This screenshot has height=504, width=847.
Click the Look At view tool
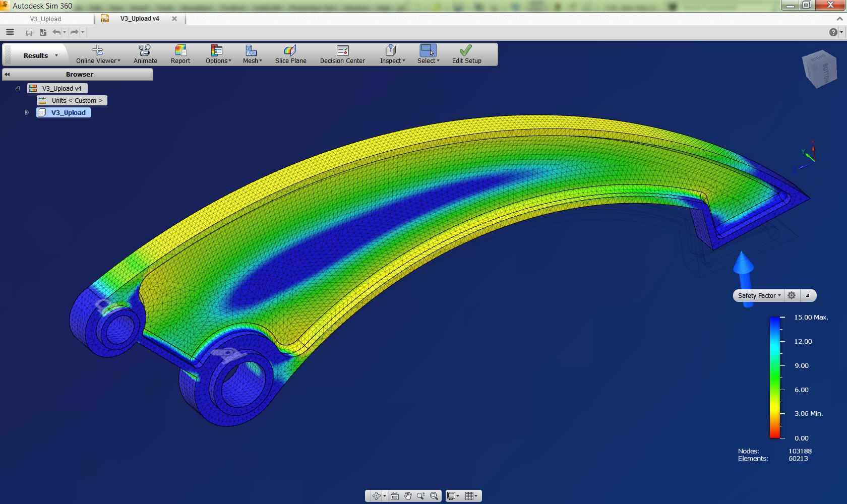tap(395, 496)
